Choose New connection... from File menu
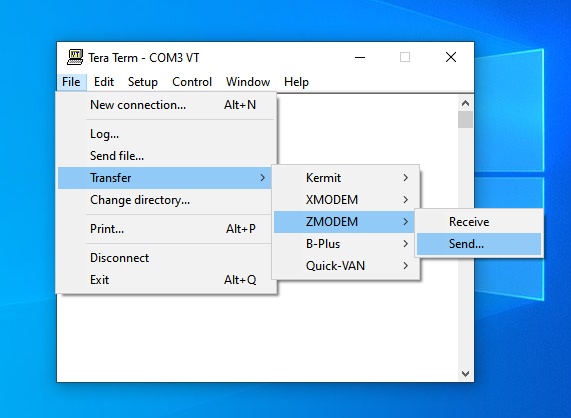The width and height of the screenshot is (571, 418). [166, 105]
